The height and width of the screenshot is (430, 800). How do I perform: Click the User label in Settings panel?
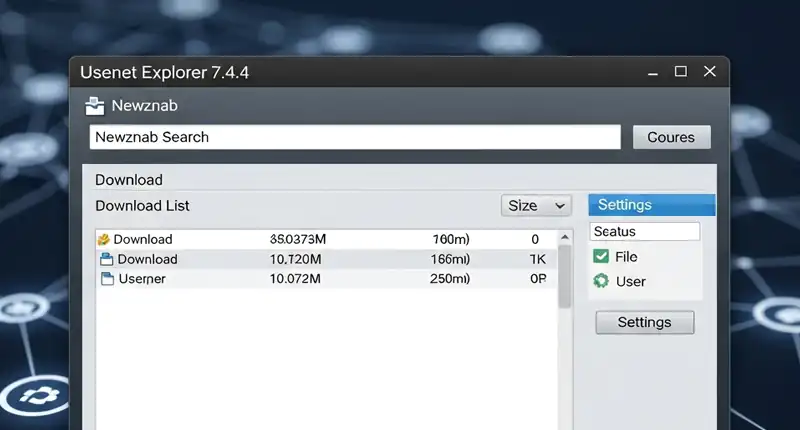click(631, 282)
